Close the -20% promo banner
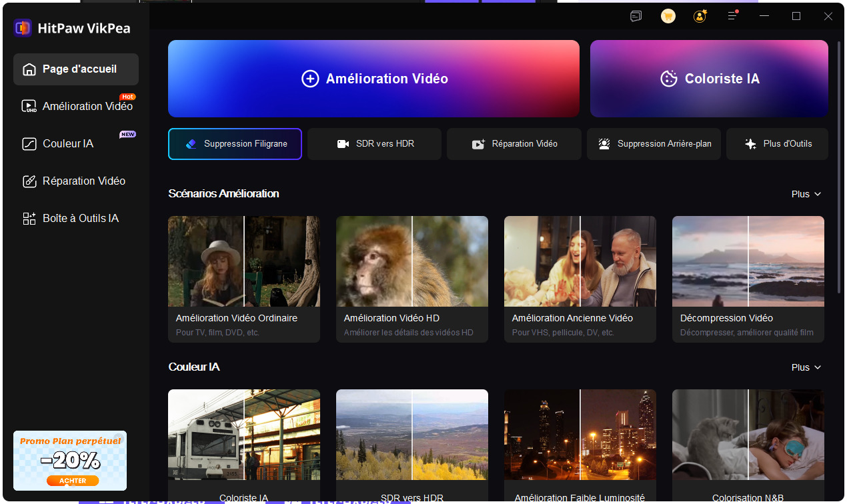847x504 pixels. [118, 438]
